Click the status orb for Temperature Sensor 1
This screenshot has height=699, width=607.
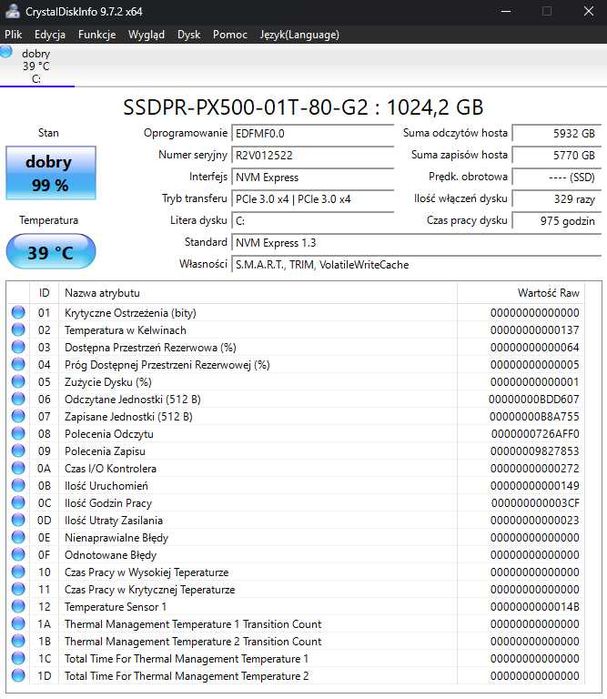18,606
